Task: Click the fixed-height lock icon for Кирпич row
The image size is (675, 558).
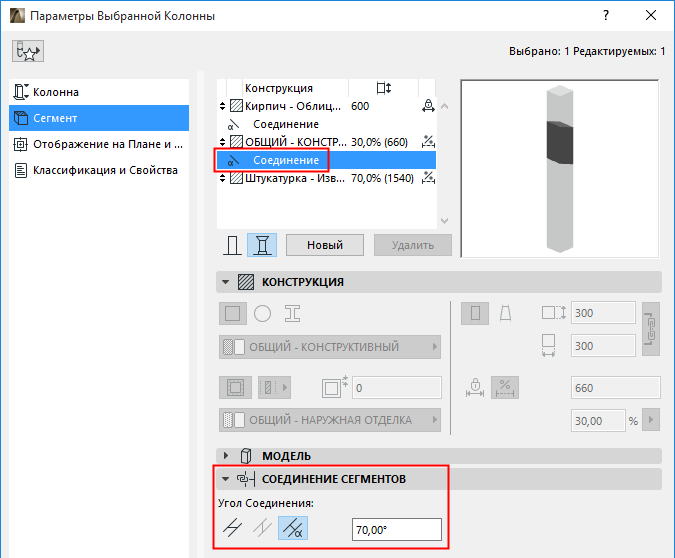Action: tap(428, 106)
